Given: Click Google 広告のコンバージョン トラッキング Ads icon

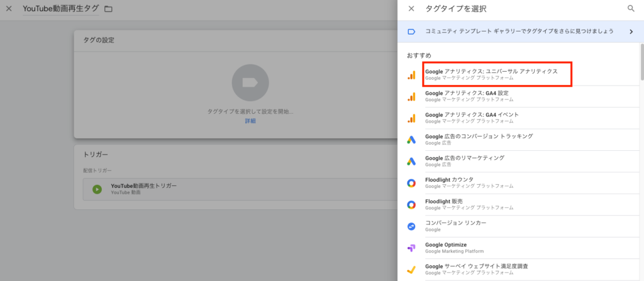Looking at the screenshot, I should [411, 140].
